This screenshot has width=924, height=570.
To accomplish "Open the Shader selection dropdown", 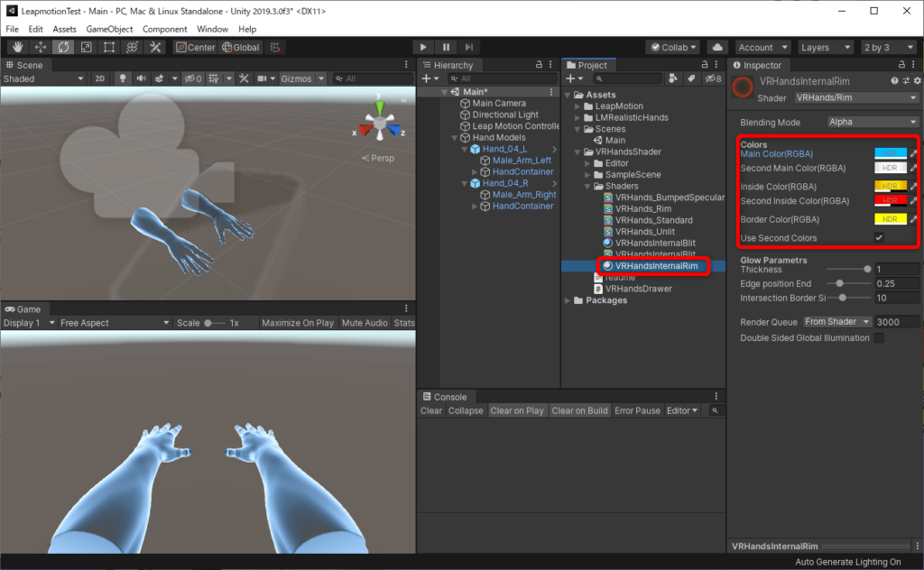I will 856,97.
